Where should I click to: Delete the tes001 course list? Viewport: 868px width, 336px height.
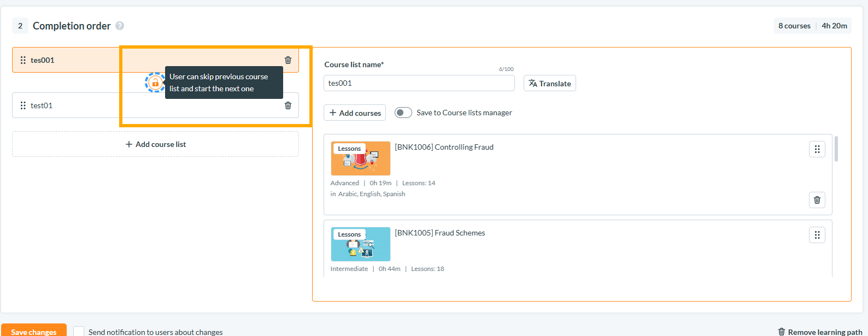coord(288,60)
